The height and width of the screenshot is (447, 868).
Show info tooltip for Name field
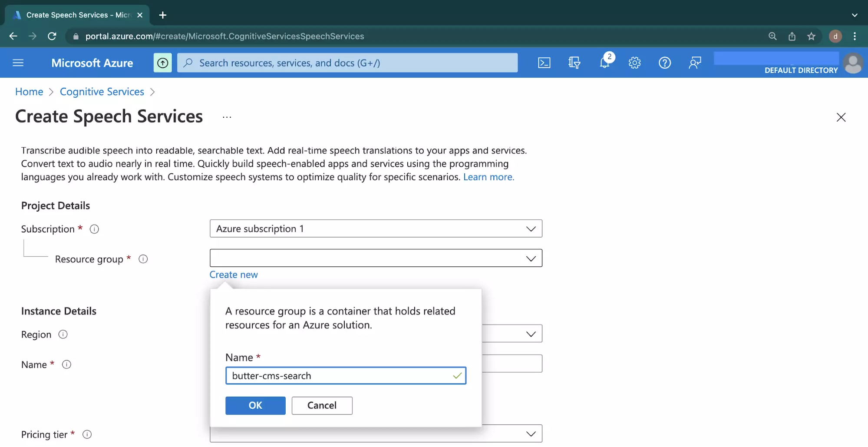tap(66, 364)
